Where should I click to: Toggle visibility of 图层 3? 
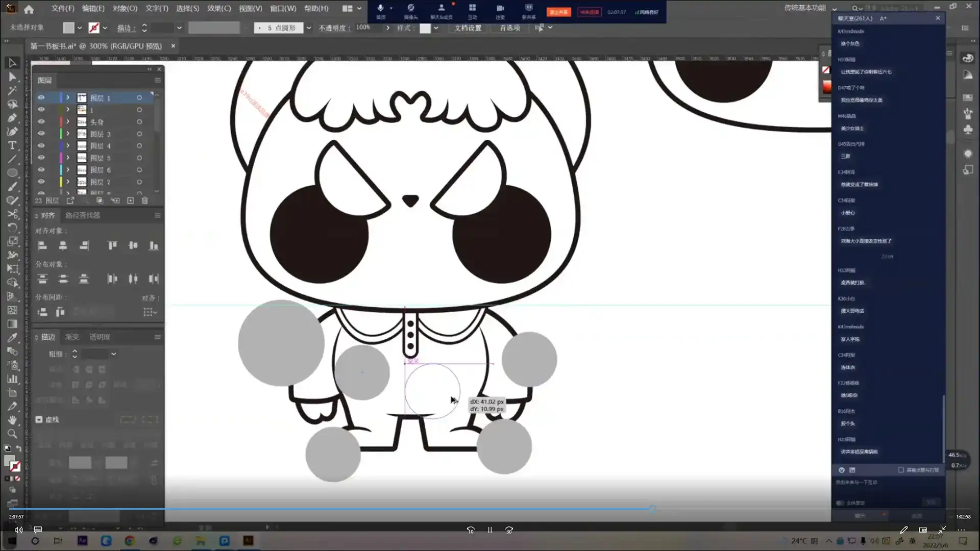(x=41, y=134)
